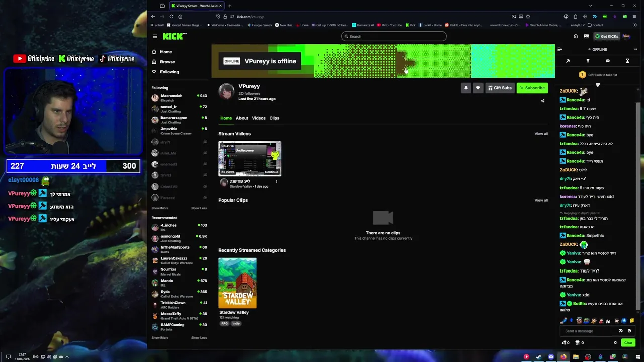Open the browser tab list dropdown arrow
The width and height of the screenshot is (644, 362).
point(590,6)
